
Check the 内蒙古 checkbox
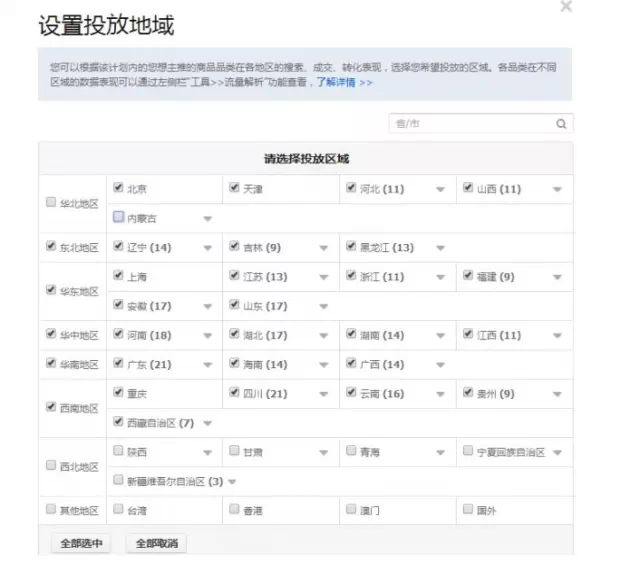click(118, 217)
